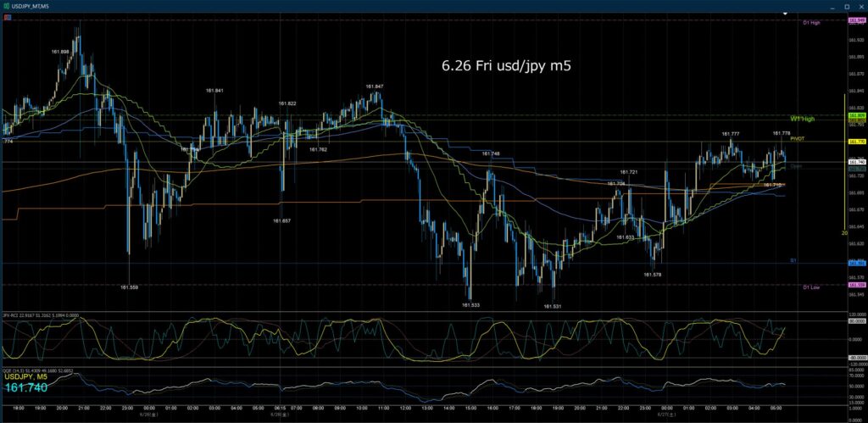Click the PIVOT line label

click(797, 138)
